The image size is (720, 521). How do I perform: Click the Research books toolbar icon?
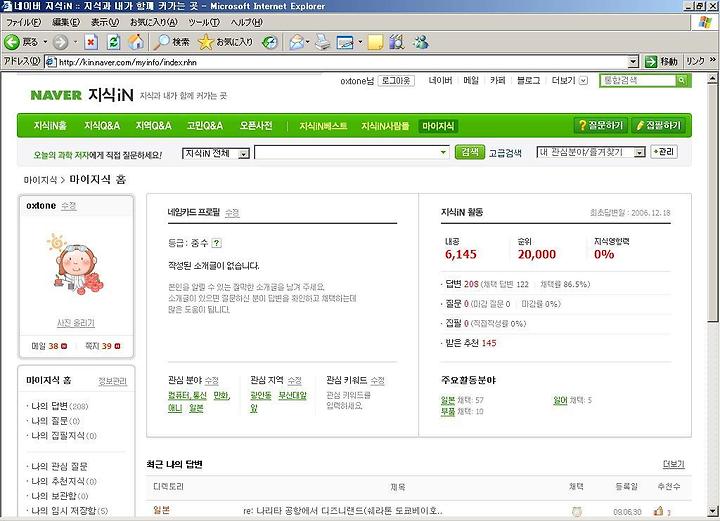click(397, 42)
